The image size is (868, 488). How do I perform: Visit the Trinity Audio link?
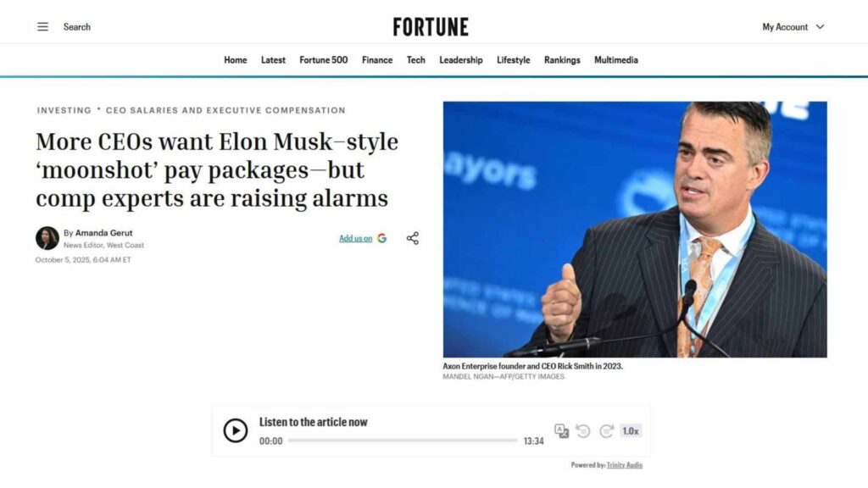click(625, 465)
